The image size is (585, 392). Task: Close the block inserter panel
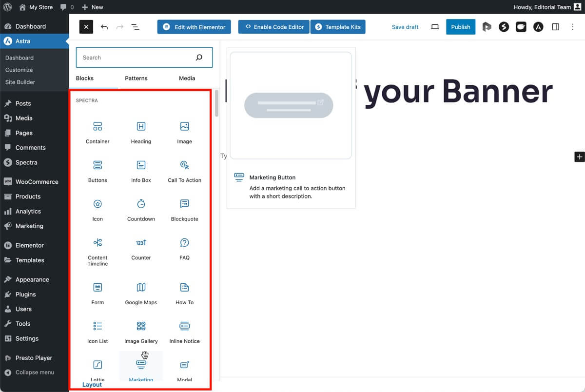[x=86, y=27]
